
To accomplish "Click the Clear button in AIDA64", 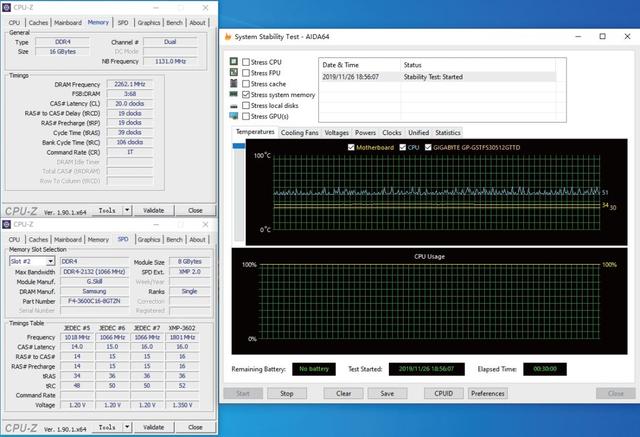I will [343, 393].
